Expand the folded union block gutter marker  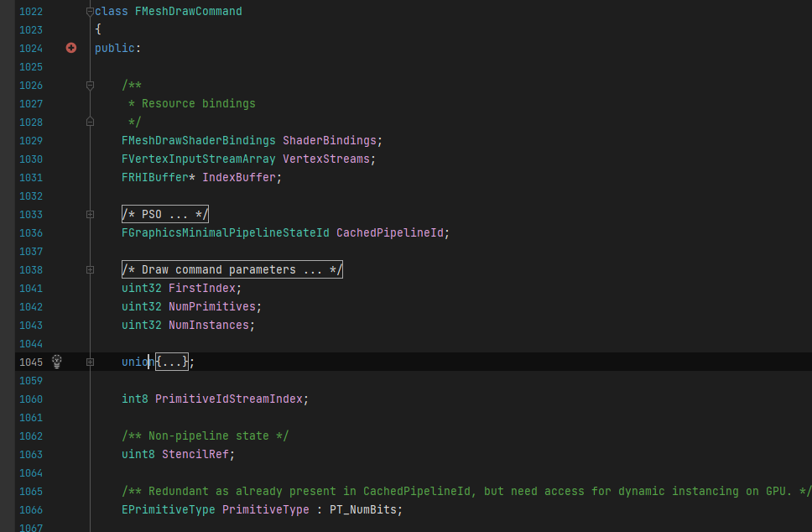[x=90, y=362]
